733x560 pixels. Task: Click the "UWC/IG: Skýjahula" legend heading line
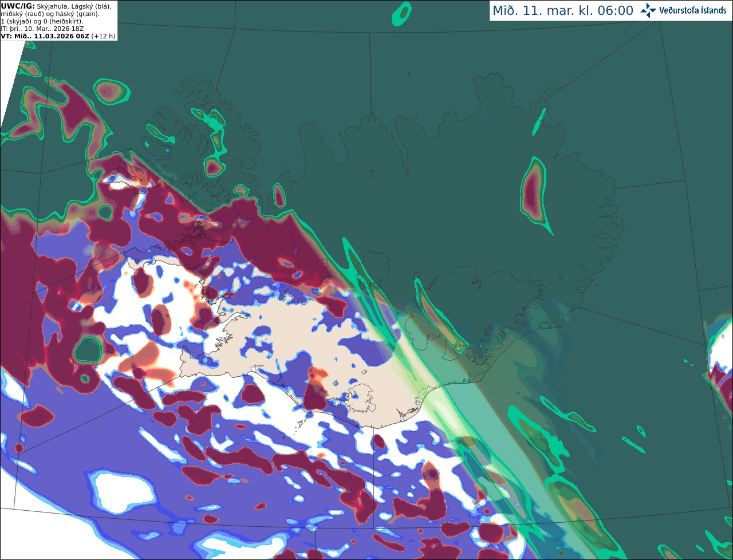point(56,6)
